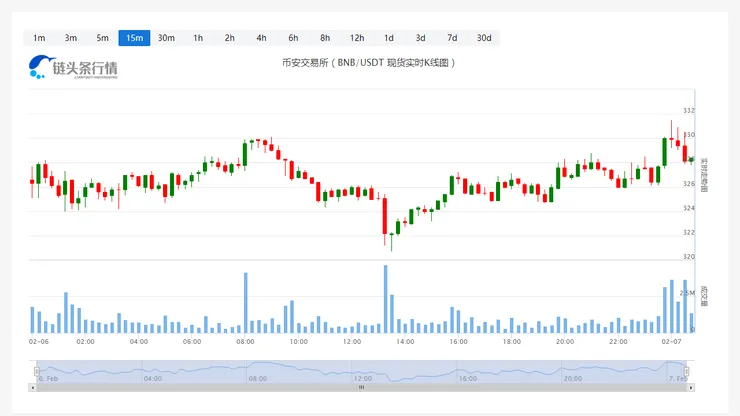Select the 8h interval tab
The height and width of the screenshot is (416, 740).
[x=325, y=38]
